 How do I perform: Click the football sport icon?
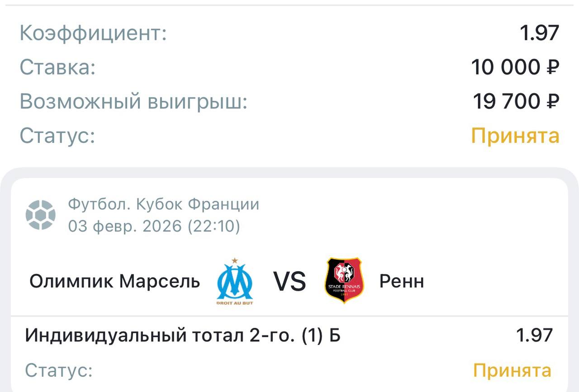click(x=41, y=215)
